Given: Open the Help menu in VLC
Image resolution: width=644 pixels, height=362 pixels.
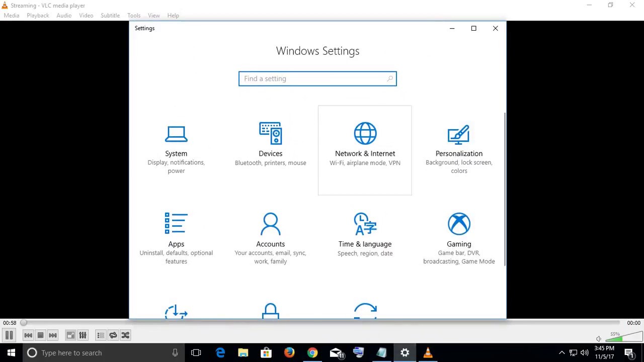Looking at the screenshot, I should click(x=173, y=16).
